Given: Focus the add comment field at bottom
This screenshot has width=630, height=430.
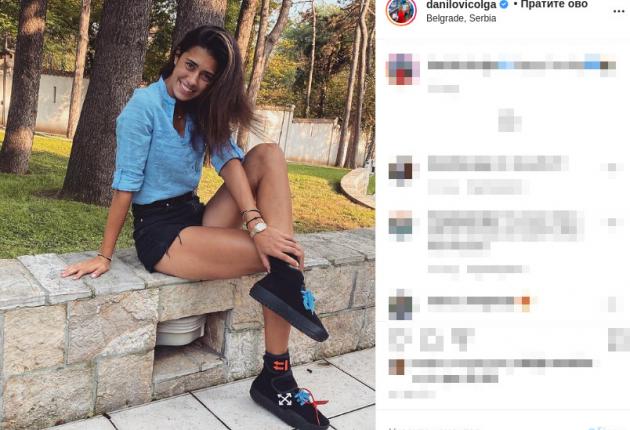Looking at the screenshot, I should [x=482, y=428].
